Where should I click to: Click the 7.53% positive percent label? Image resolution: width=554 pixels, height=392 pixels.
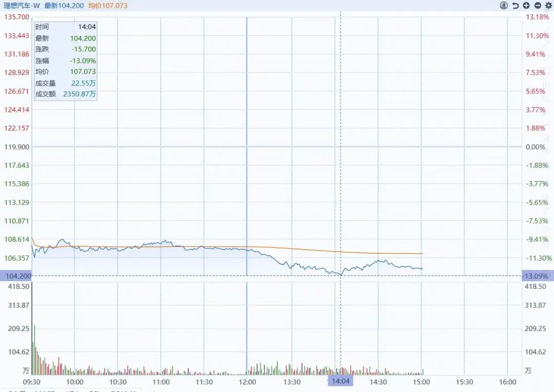[x=536, y=72]
